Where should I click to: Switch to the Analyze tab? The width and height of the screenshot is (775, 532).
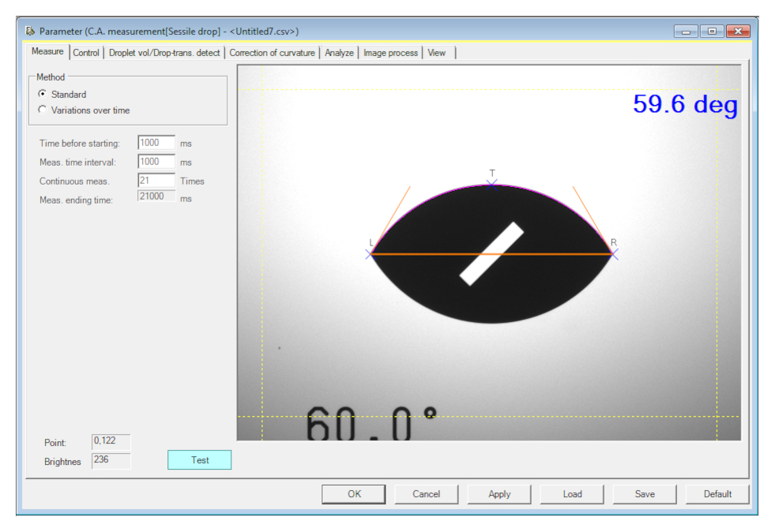[339, 53]
